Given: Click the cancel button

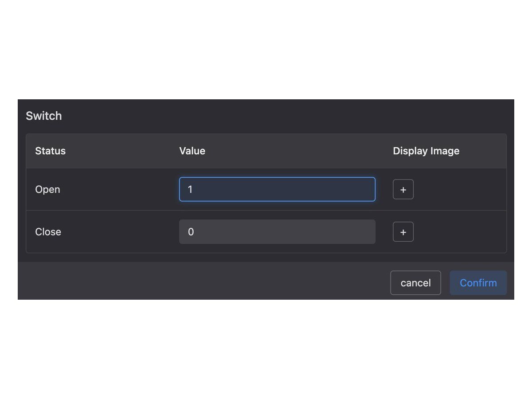Looking at the screenshot, I should (415, 283).
